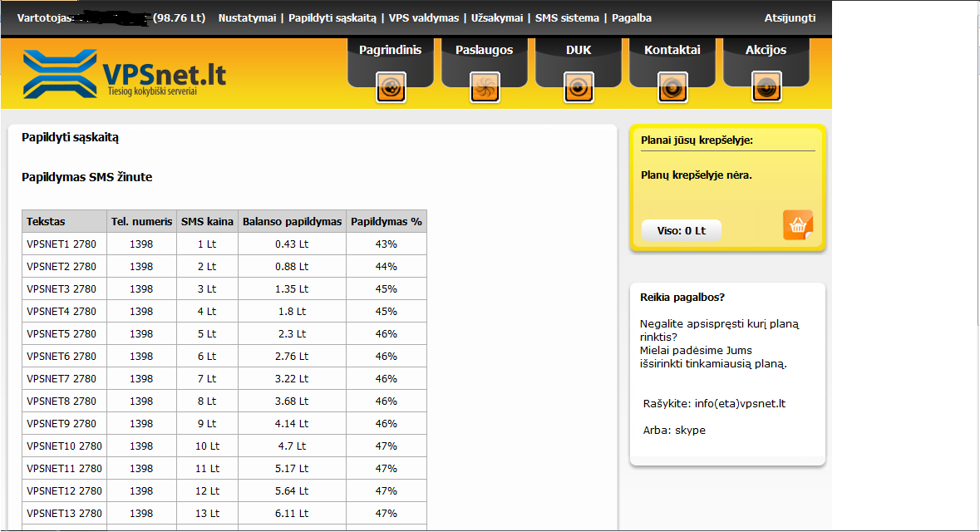The image size is (980, 532).
Task: Select the VPSNET11 2780 cell
Action: (x=64, y=469)
